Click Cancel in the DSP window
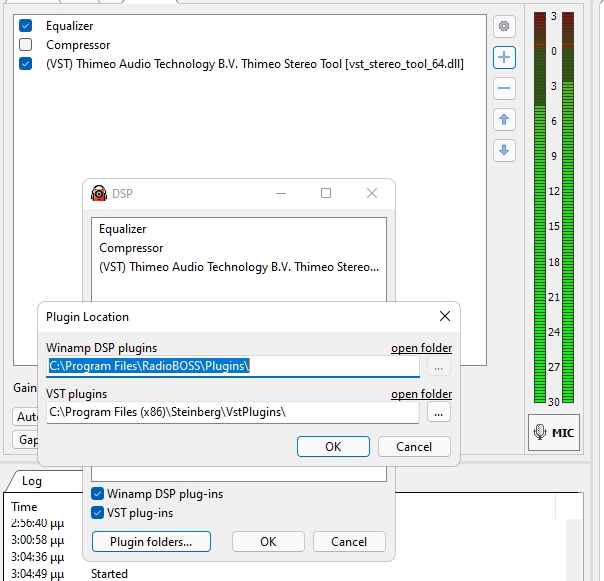604x581 pixels. [349, 541]
